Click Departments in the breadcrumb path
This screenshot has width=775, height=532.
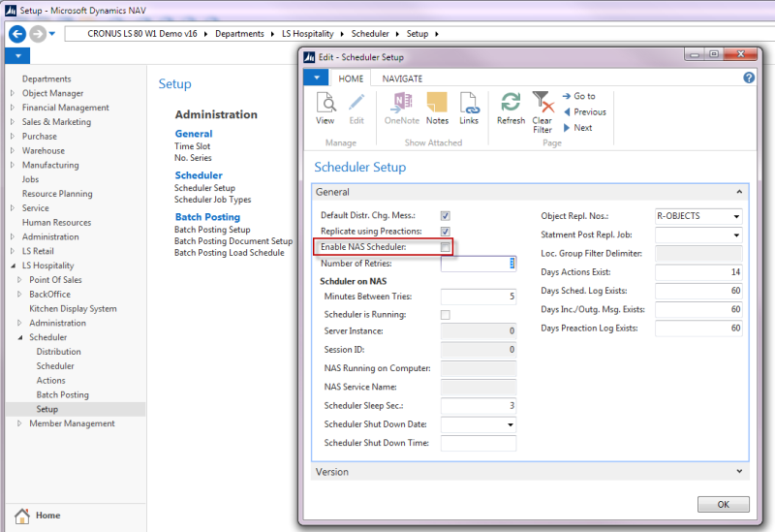tap(239, 34)
